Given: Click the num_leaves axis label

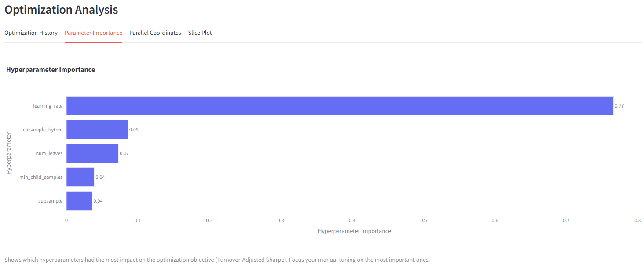Looking at the screenshot, I should tap(49, 153).
